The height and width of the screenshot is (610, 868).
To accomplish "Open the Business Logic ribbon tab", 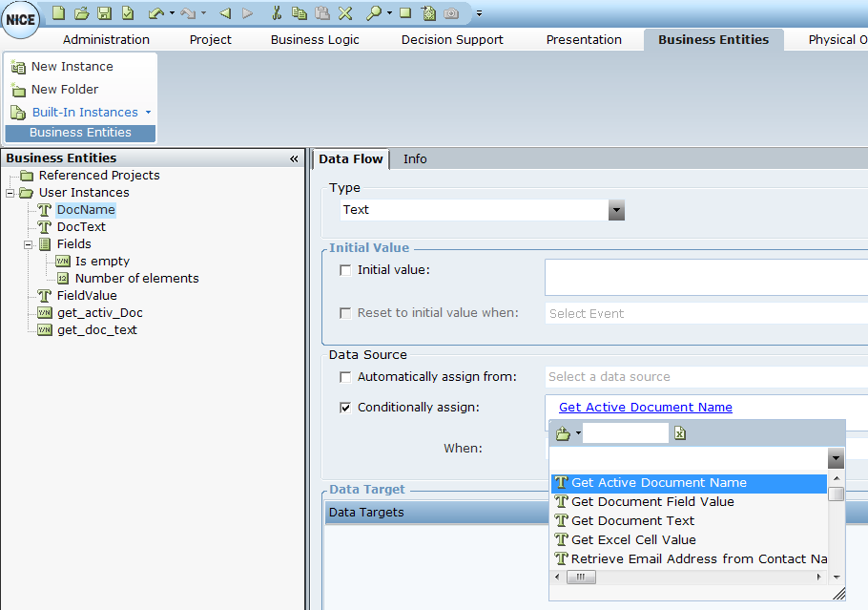I will click(x=315, y=39).
